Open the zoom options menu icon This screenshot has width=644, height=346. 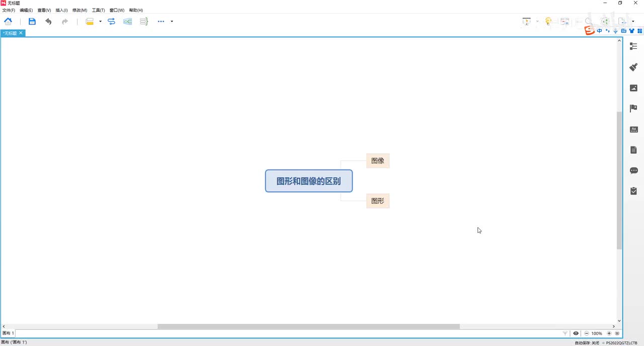pos(617,333)
